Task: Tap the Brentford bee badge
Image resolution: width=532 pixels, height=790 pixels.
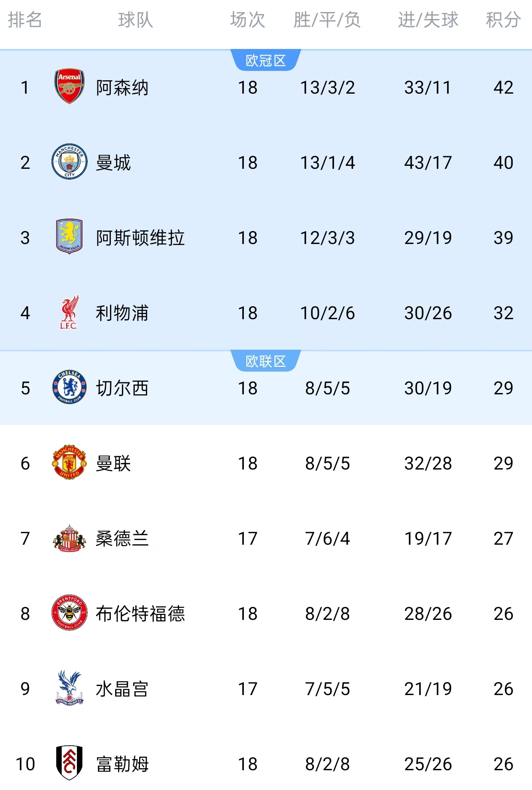Action: pos(69,613)
